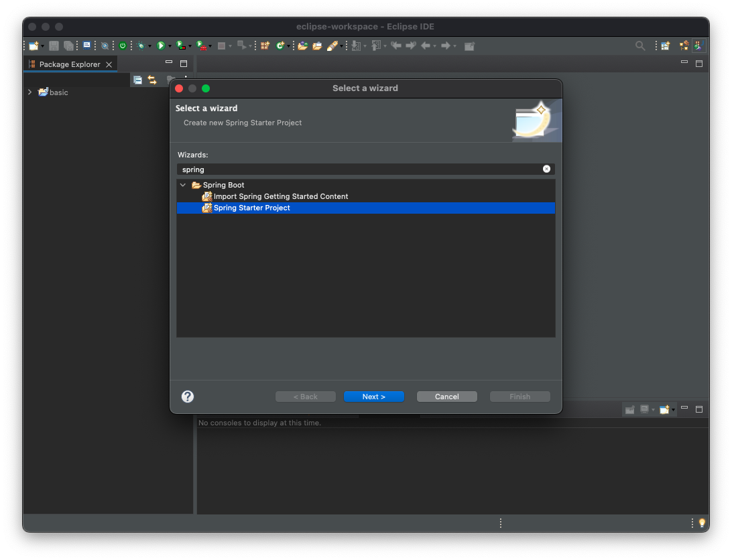
Task: Click the Next Annotation icon
Action: (x=356, y=46)
